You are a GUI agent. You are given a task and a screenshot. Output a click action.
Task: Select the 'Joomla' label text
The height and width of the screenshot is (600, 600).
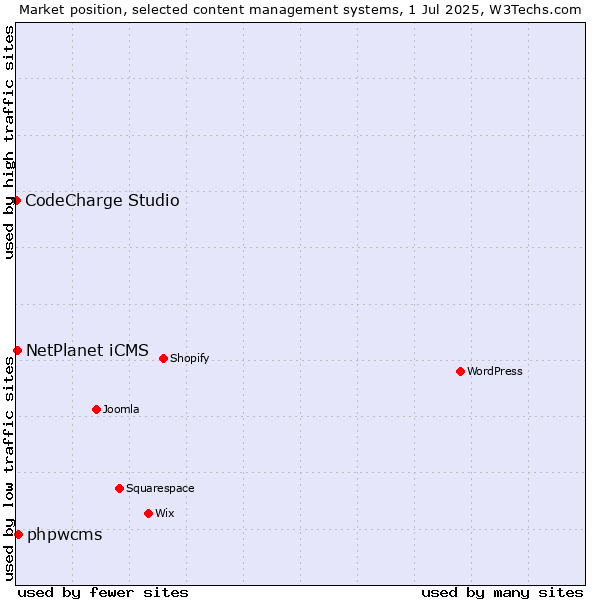pyautogui.click(x=121, y=409)
